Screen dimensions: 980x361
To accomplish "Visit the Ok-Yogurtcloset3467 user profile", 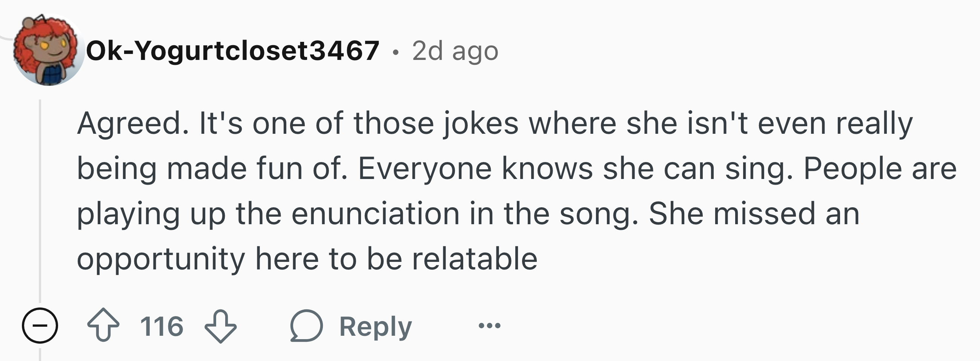I will pos(232,51).
